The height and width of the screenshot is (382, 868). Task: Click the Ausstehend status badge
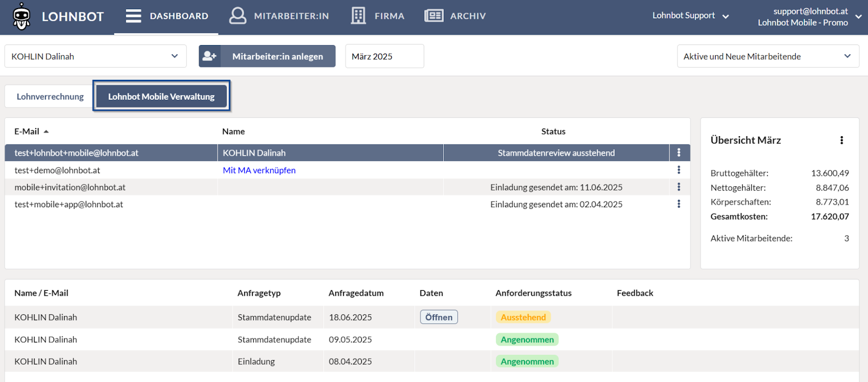[x=523, y=317]
